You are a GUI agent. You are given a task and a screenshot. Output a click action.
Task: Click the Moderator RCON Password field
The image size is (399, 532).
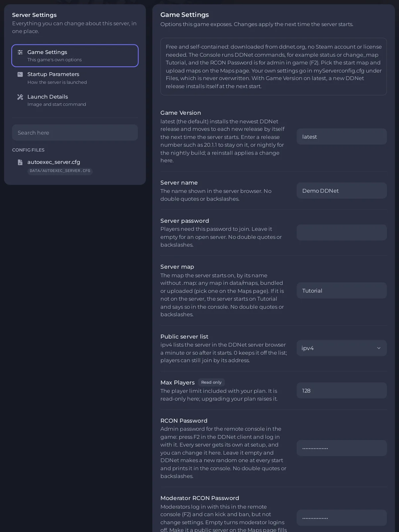click(x=341, y=518)
